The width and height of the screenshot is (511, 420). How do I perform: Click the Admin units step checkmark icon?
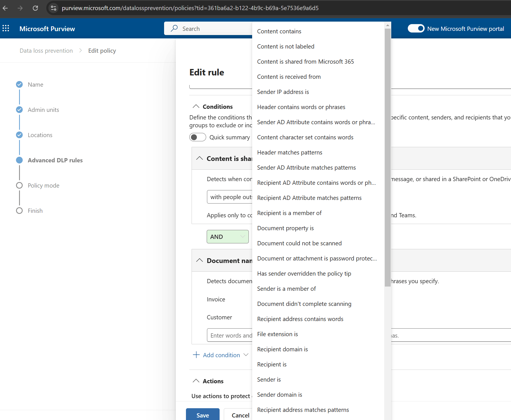coord(19,110)
